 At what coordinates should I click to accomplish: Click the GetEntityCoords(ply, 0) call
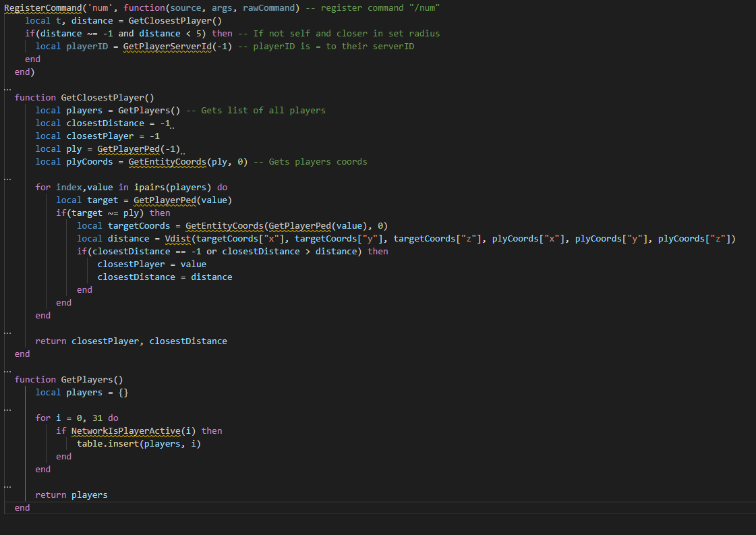pos(188,162)
